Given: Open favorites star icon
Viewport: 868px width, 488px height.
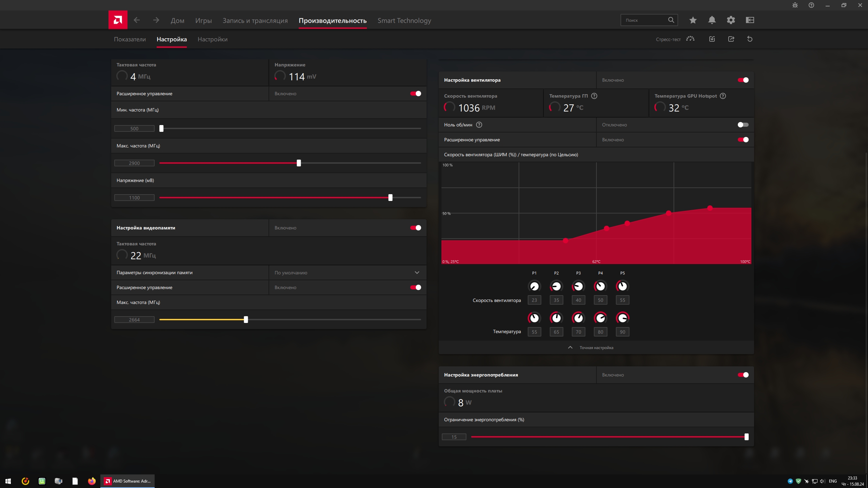Looking at the screenshot, I should 693,20.
